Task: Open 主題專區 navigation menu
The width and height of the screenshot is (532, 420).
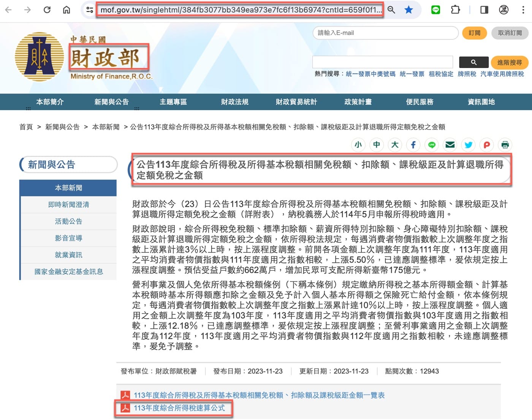Action: coord(173,102)
